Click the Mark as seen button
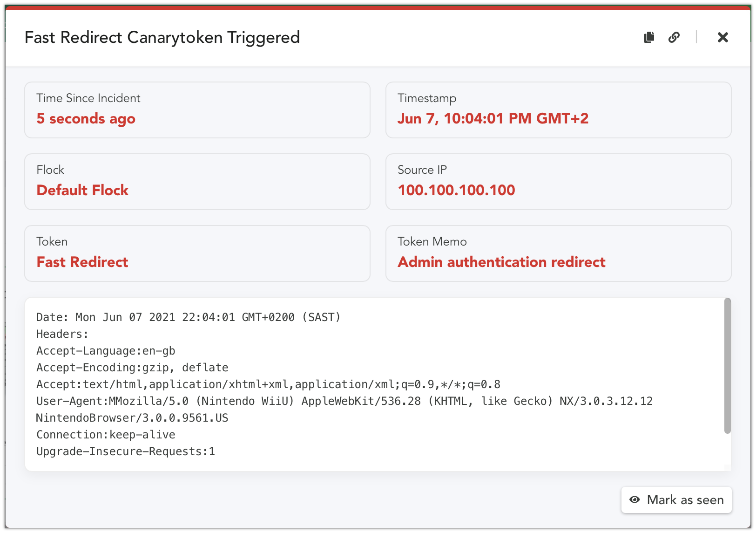This screenshot has height=533, width=756. [x=676, y=500]
